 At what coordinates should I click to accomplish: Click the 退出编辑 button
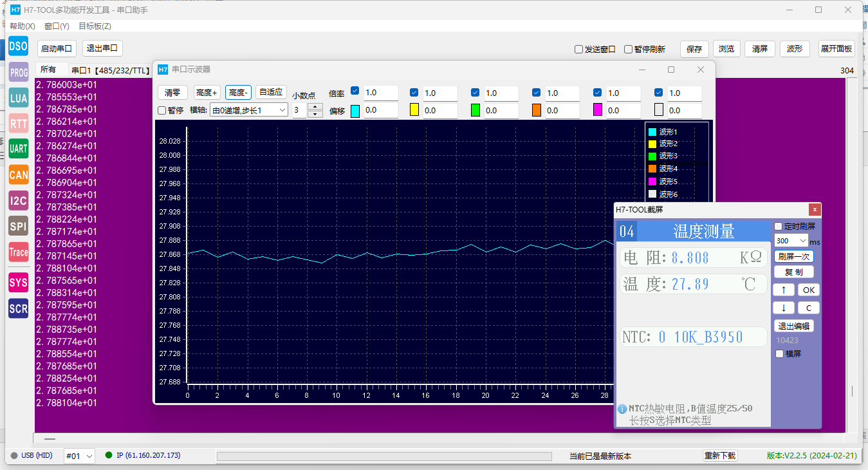(793, 326)
